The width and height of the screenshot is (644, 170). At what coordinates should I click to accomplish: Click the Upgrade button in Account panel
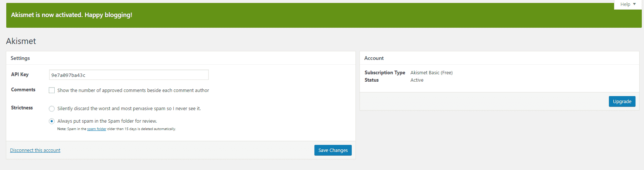click(x=622, y=101)
